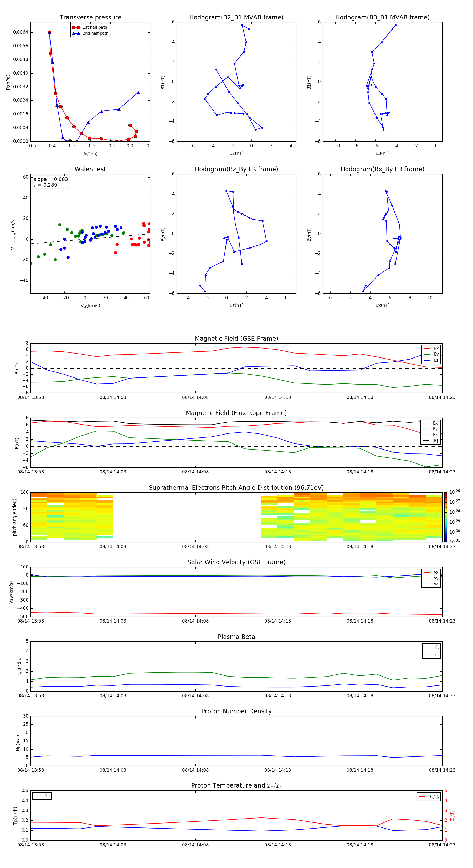This screenshot has height=868, width=473.
Task: Click the 'Vsw(km/s)' axis label
Action: 11,592
